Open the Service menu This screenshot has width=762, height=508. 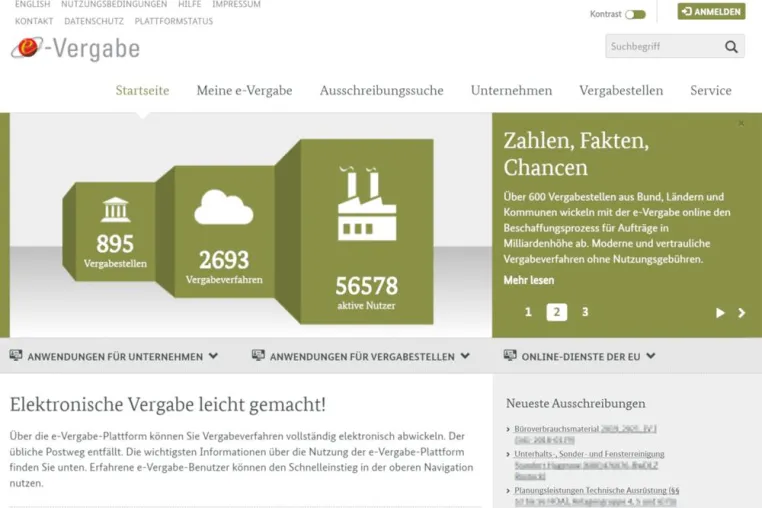pos(710,90)
